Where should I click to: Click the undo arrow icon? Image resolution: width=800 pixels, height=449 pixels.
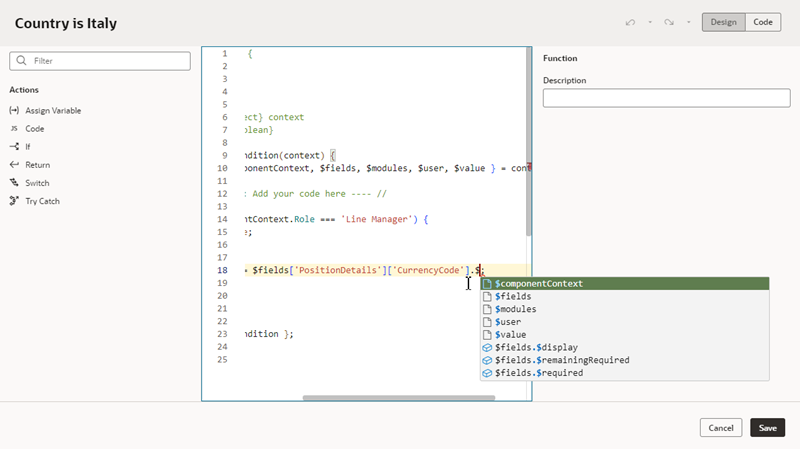[x=630, y=22]
